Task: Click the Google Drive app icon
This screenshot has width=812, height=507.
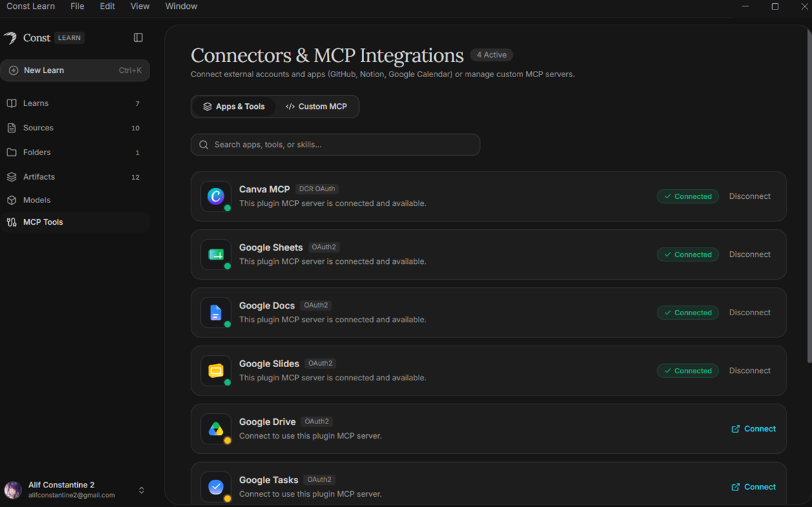Action: 216,429
